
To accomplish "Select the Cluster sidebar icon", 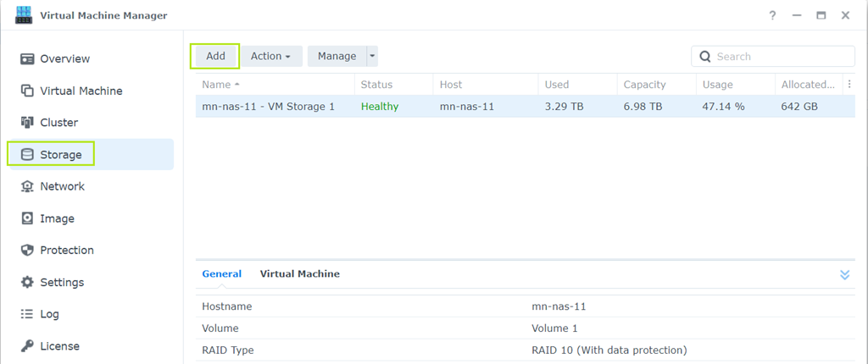I will [x=27, y=123].
